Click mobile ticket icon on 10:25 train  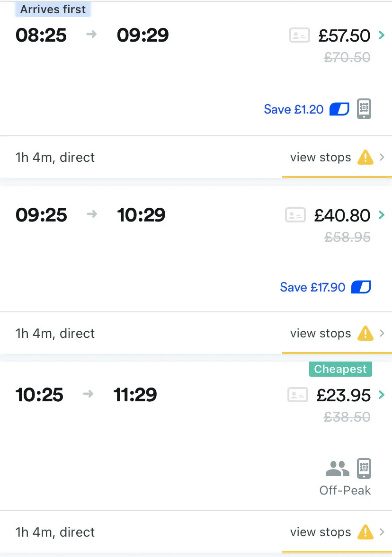pyautogui.click(x=364, y=469)
